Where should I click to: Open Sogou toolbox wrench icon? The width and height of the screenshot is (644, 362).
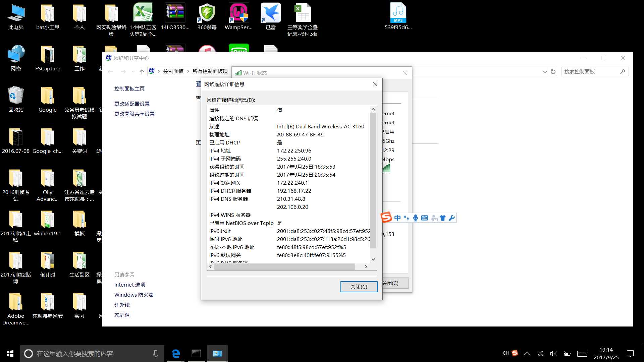tap(452, 218)
